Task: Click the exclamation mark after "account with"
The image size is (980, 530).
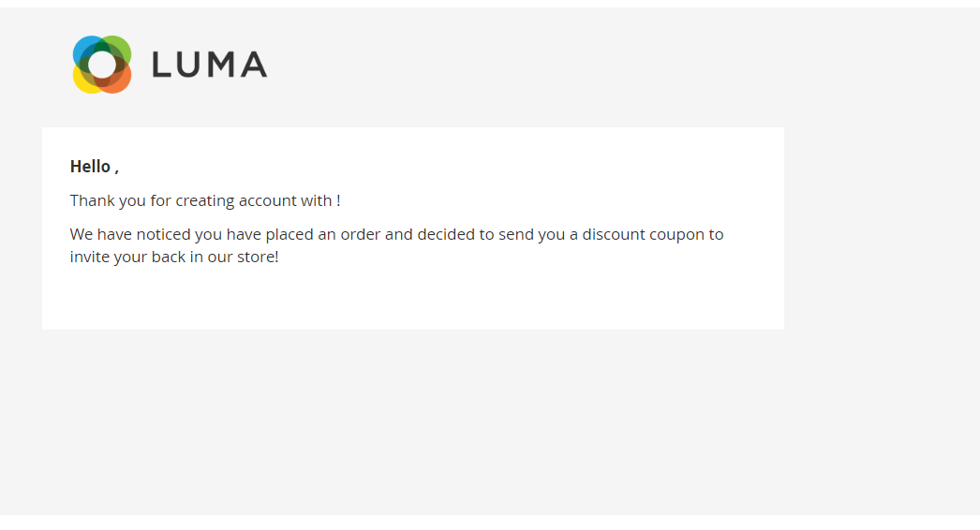Action: [x=338, y=200]
